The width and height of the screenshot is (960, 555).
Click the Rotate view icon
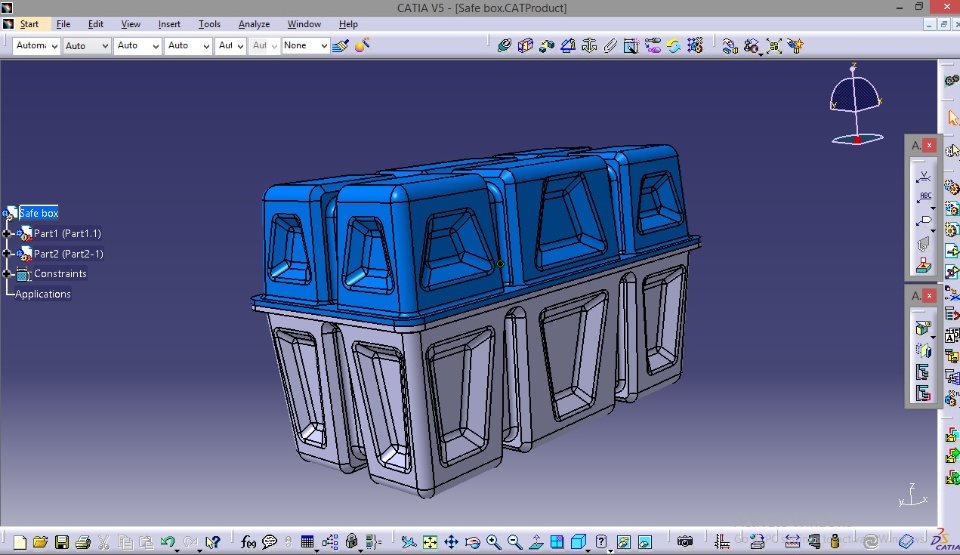[x=472, y=542]
